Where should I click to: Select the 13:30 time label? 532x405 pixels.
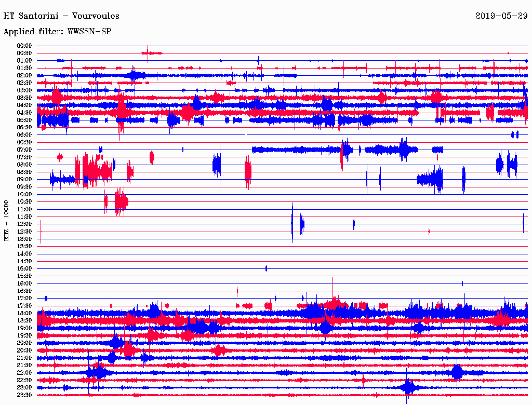coord(24,247)
